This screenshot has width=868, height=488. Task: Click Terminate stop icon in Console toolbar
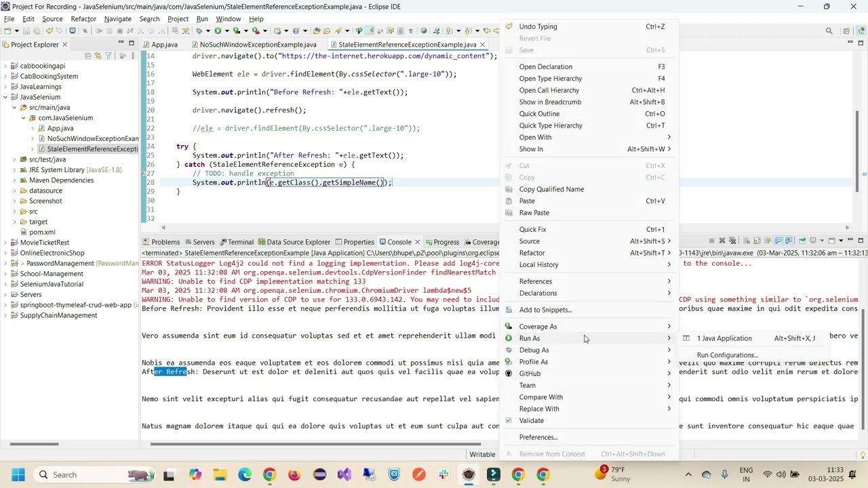712,241
